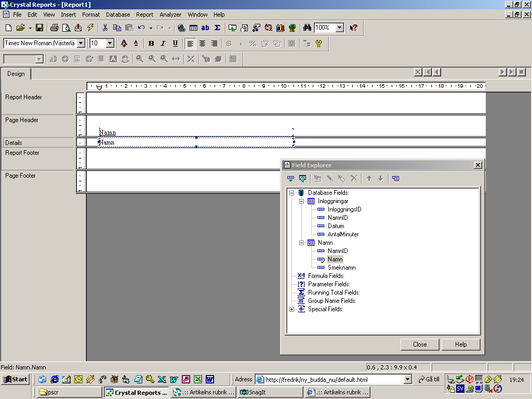Screen dimensions: 532x399
Task: Toggle Underline formatting
Action: click(175, 44)
